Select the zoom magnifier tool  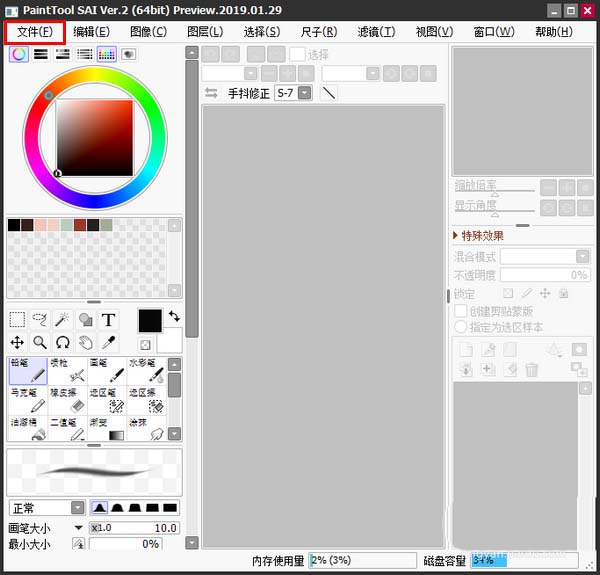pyautogui.click(x=40, y=342)
